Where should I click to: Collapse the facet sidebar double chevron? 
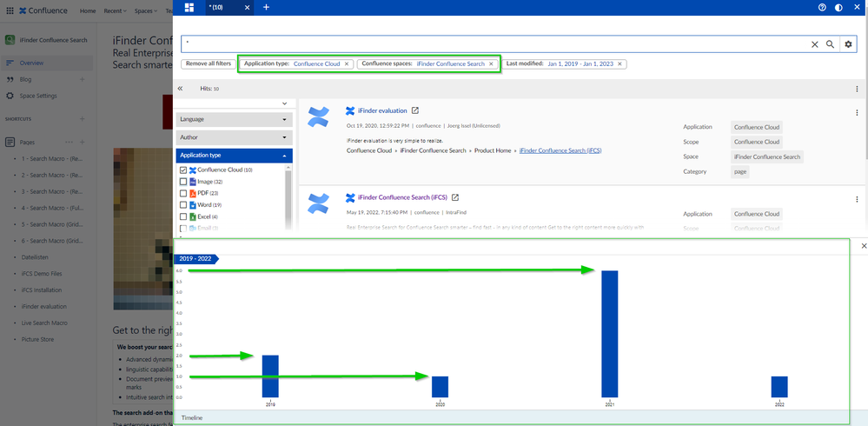pos(180,89)
